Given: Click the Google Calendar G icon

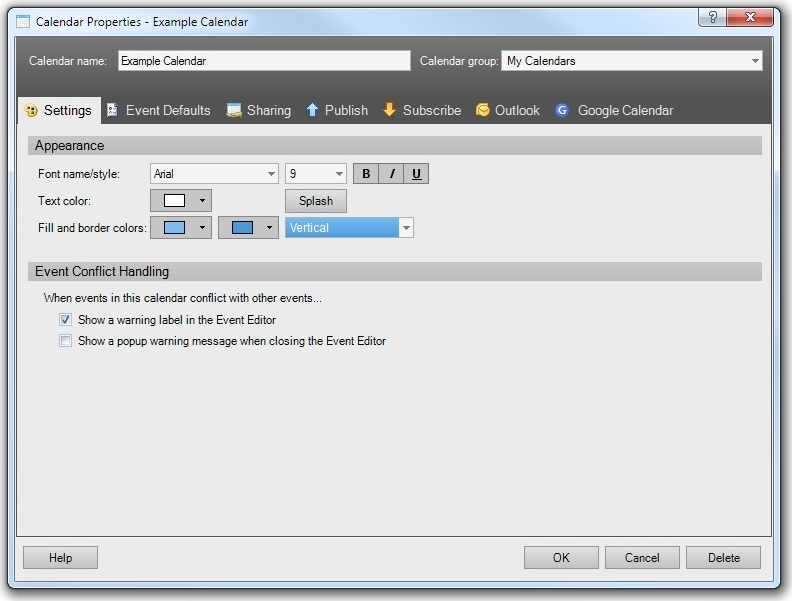Looking at the screenshot, I should point(563,110).
